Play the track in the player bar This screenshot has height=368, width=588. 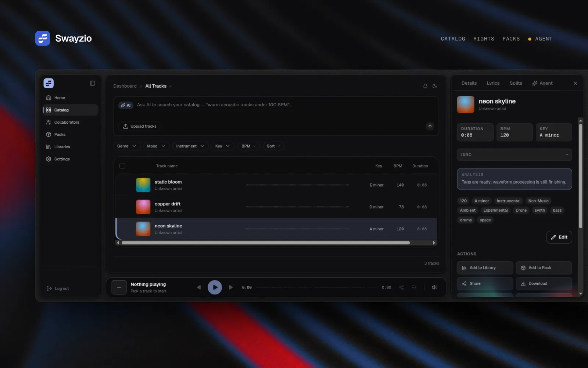pos(215,287)
